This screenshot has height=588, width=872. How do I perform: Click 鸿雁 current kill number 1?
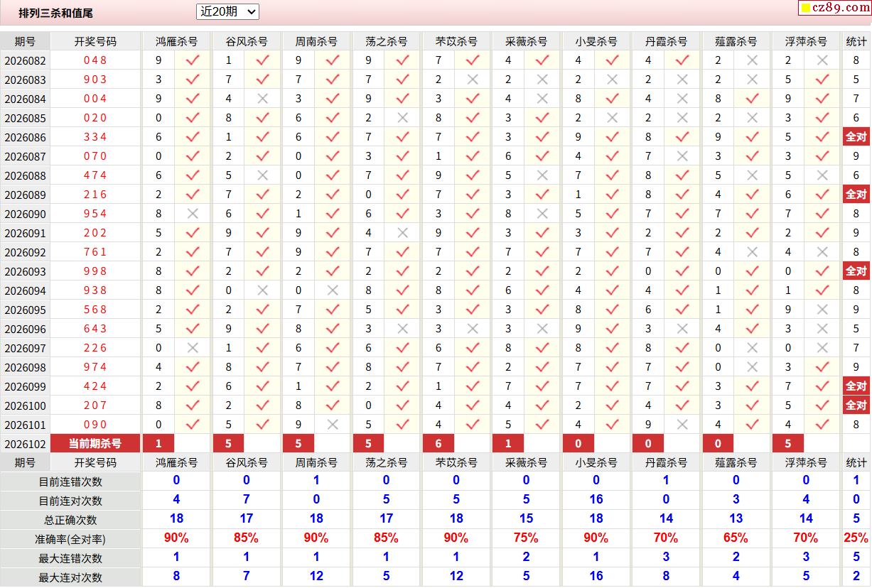click(158, 444)
